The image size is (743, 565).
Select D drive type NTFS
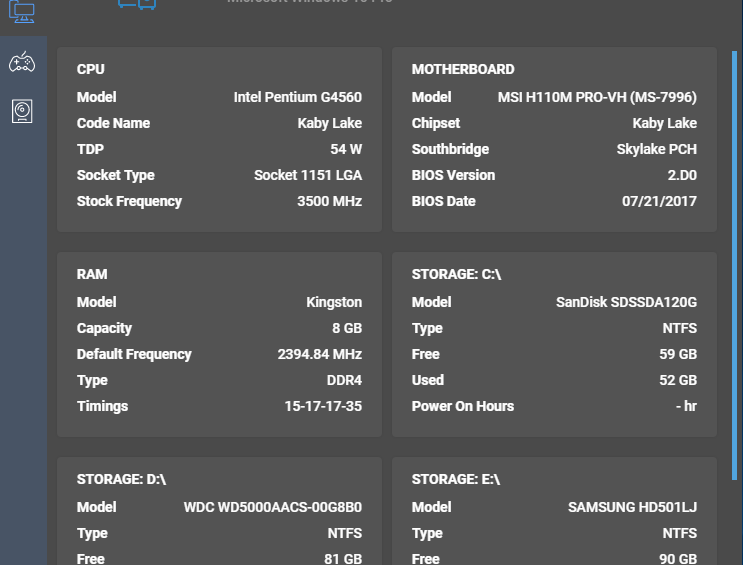click(344, 534)
